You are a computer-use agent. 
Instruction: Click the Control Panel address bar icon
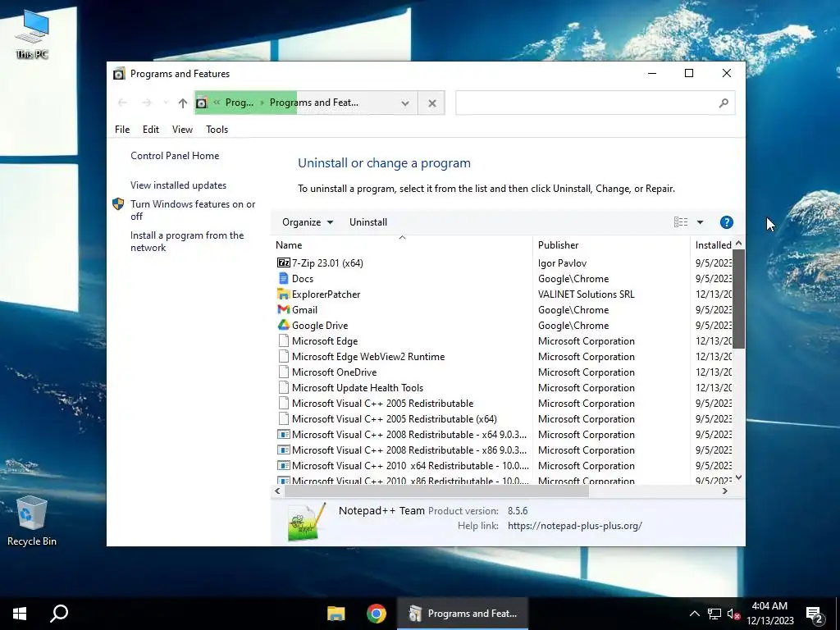point(202,103)
